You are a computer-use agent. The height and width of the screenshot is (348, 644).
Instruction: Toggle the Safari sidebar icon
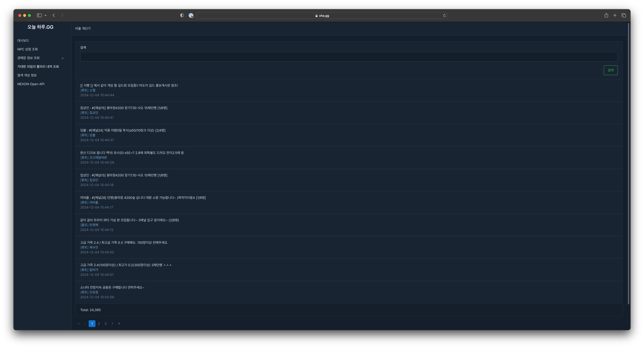(39, 15)
